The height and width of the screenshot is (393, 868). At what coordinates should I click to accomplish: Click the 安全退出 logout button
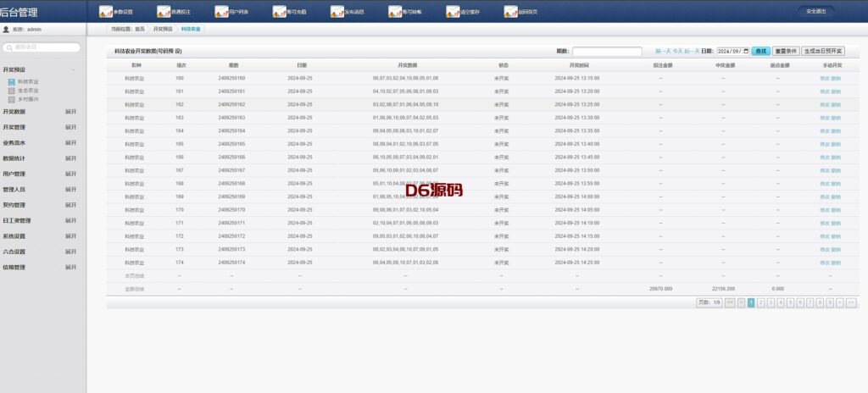816,11
